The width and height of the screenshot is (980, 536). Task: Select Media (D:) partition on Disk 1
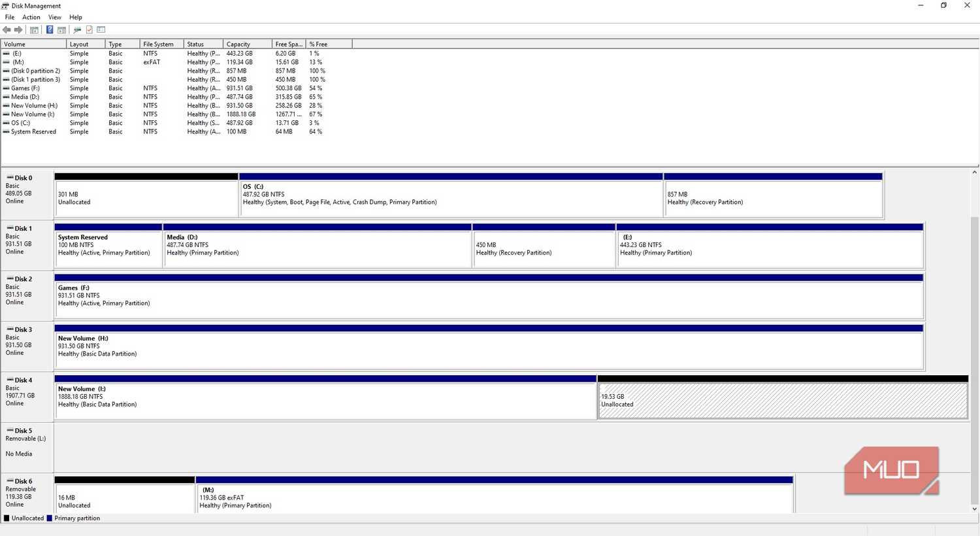318,246
